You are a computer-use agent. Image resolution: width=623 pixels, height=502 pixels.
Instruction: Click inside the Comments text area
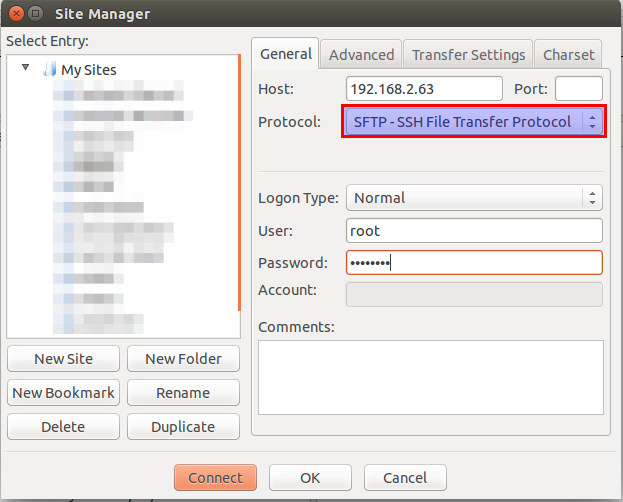[x=431, y=377]
